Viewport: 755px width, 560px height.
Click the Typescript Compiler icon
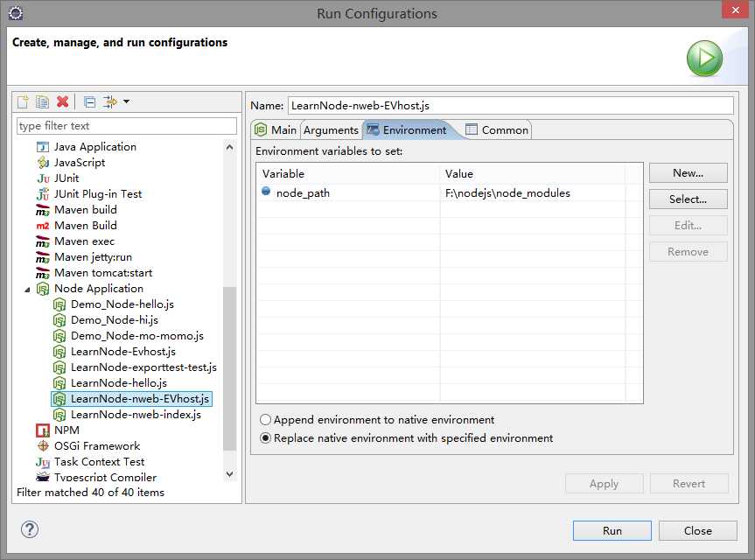[x=43, y=477]
